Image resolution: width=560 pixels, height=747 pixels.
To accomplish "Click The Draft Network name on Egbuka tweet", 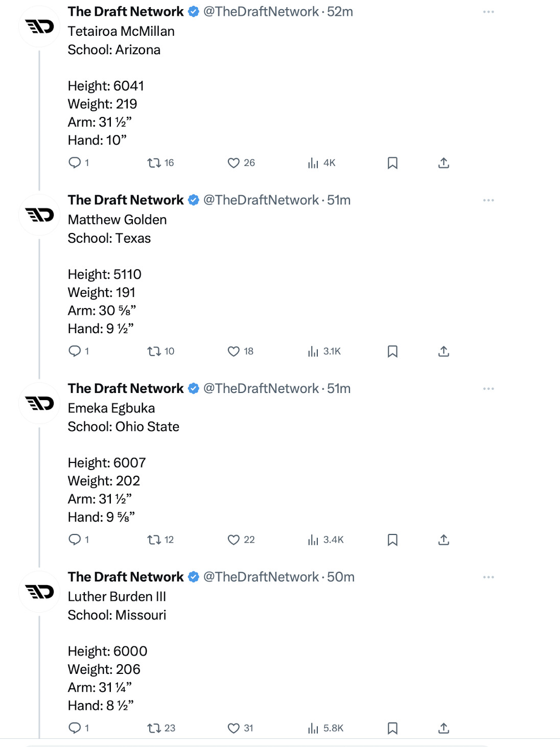I will pos(126,389).
